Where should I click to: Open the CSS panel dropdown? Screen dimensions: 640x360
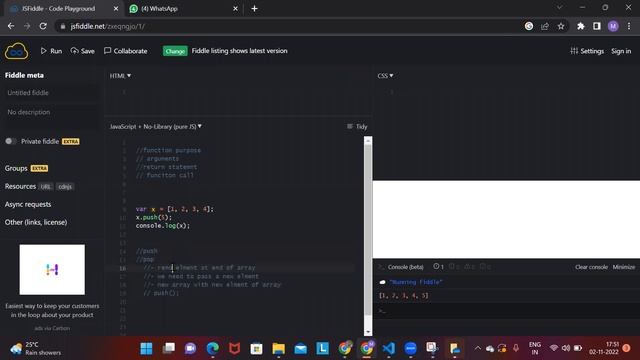tap(385, 76)
